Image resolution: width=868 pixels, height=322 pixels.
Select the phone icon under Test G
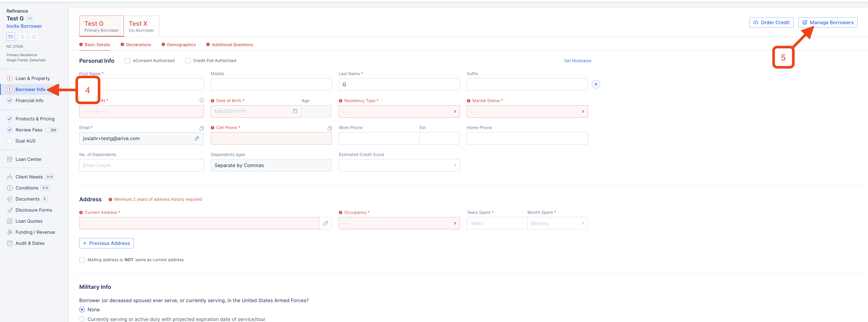pos(22,37)
